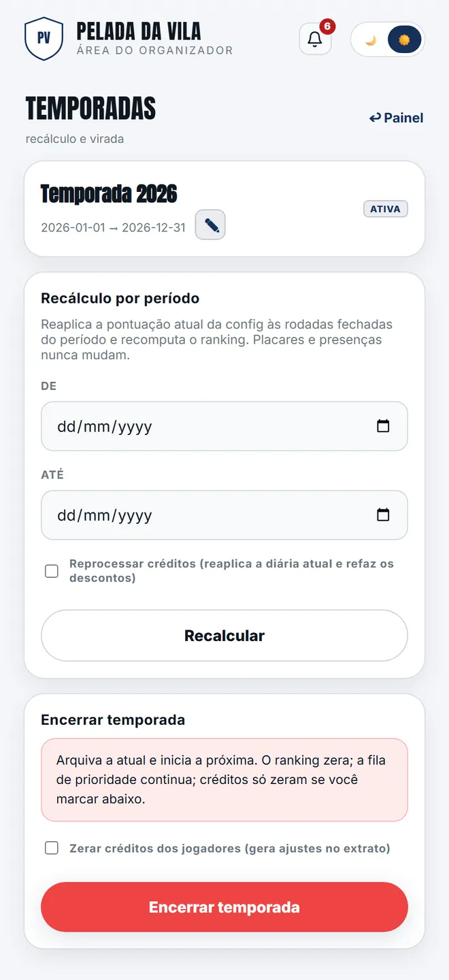Click the DE date input field
This screenshot has height=980, width=449.
tap(224, 426)
